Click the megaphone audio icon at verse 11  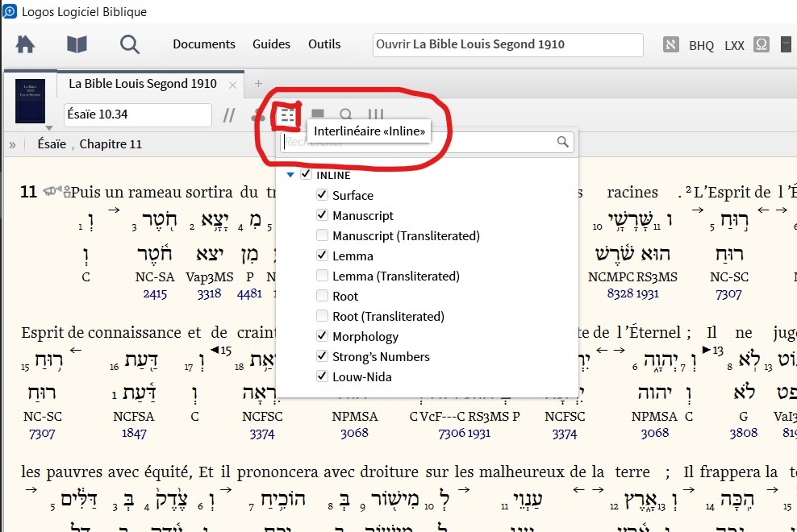point(51,192)
